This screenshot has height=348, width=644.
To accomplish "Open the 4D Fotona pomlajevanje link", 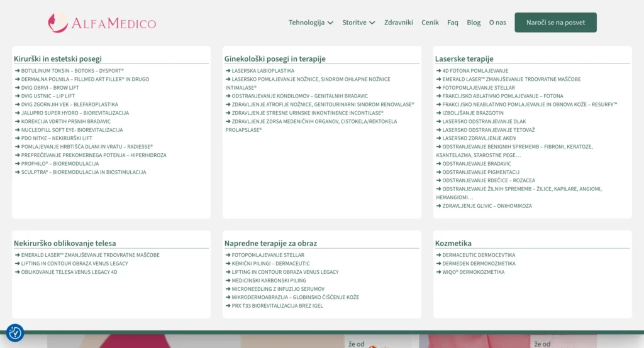I will tap(475, 71).
